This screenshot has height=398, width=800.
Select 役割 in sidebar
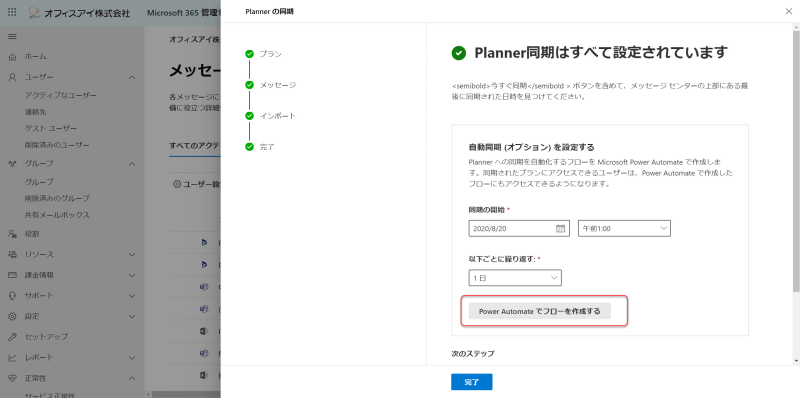[32, 234]
